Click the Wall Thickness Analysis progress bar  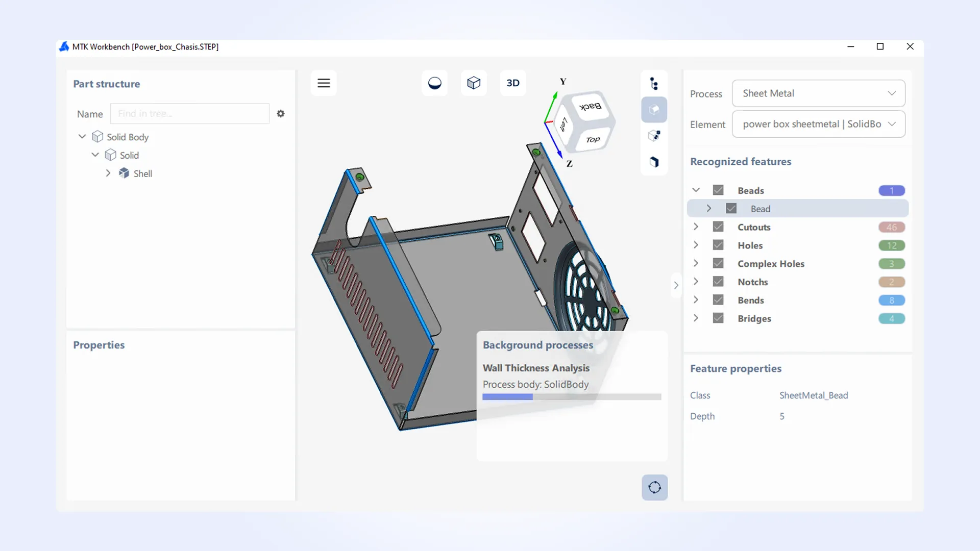pyautogui.click(x=572, y=397)
